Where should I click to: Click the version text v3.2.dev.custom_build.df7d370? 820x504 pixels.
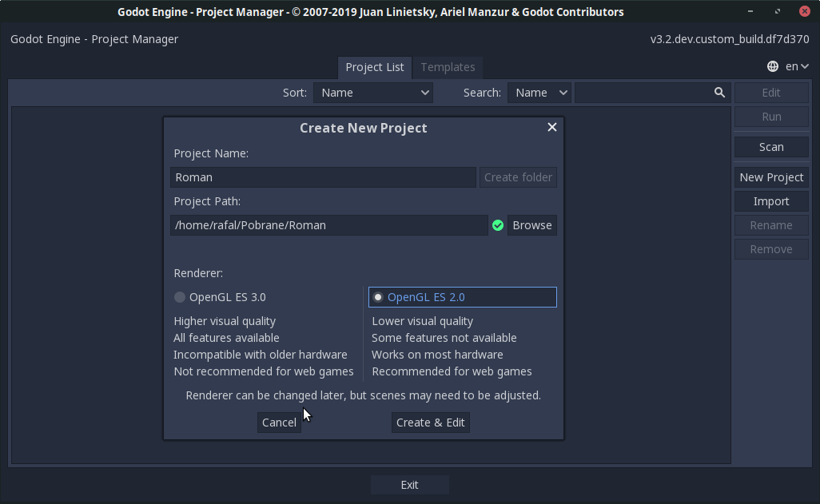point(730,39)
